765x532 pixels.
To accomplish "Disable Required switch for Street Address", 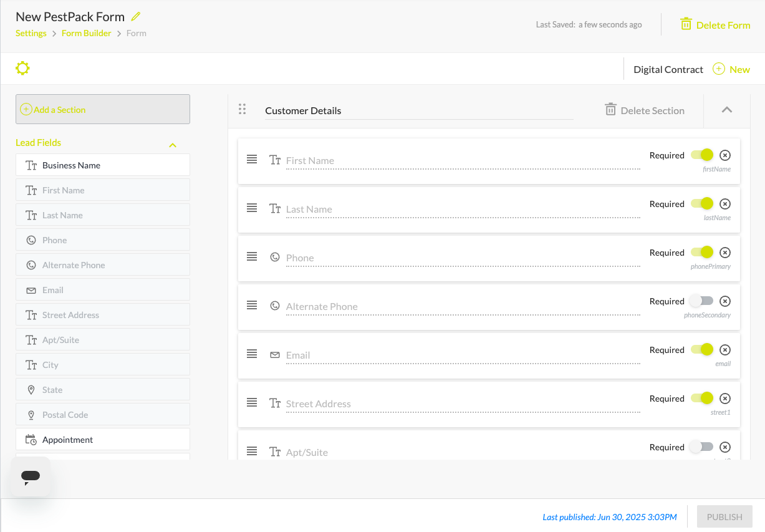I will click(x=702, y=399).
